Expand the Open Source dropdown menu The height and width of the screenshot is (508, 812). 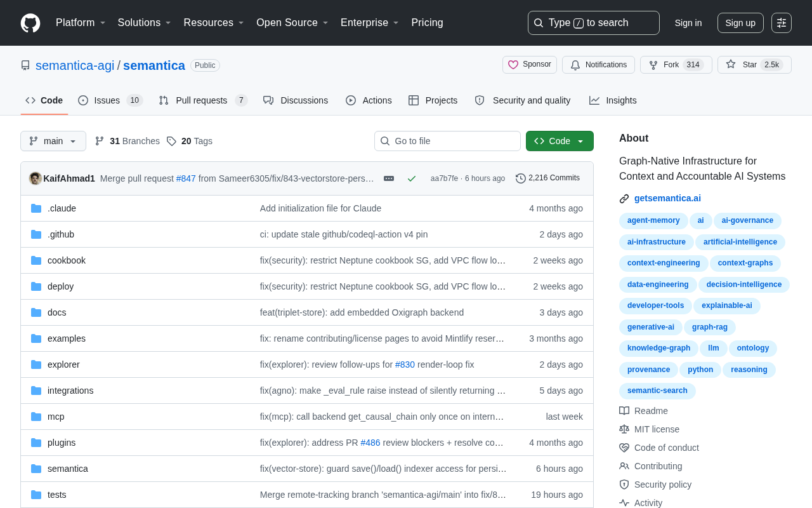(x=292, y=23)
